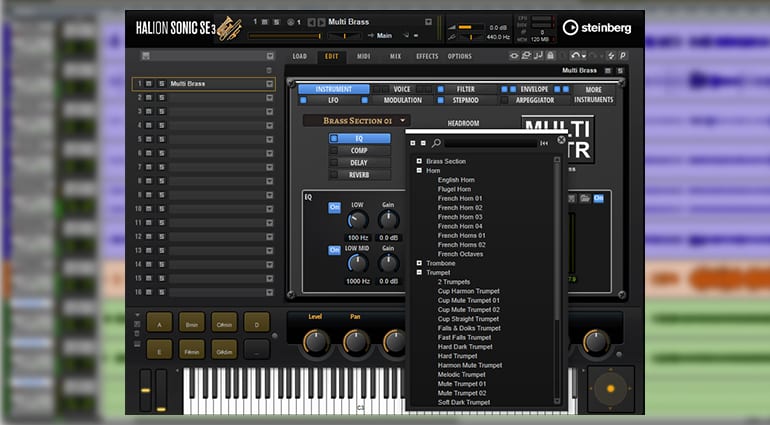770x425 pixels.
Task: Click the trash icon above the slot list
Action: coord(269,70)
